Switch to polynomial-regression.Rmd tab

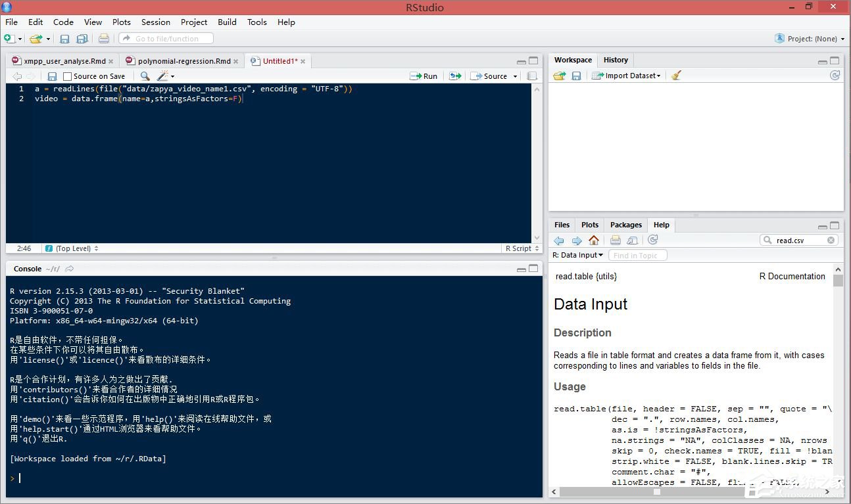pos(182,61)
